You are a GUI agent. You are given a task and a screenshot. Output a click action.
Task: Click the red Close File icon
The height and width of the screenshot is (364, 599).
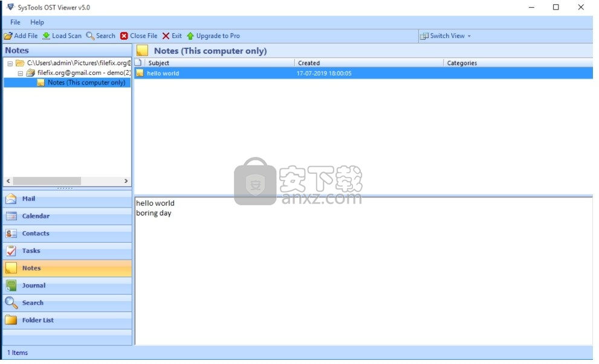[124, 36]
